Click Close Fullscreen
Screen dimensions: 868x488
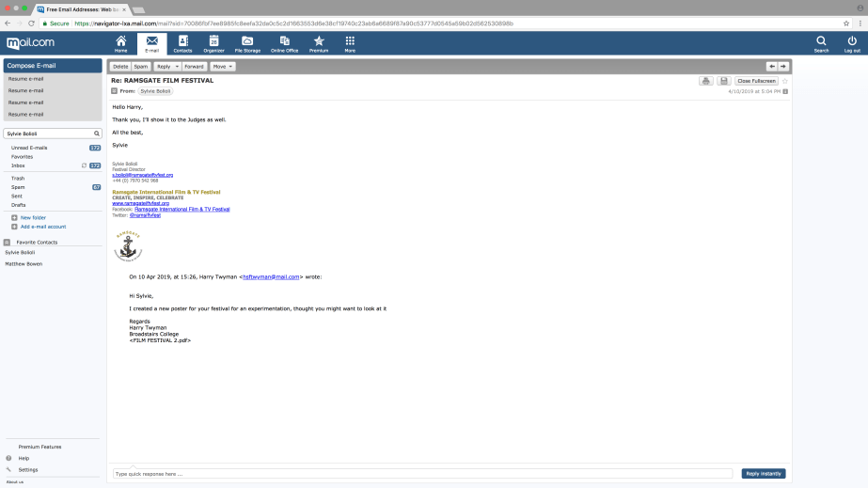point(756,81)
